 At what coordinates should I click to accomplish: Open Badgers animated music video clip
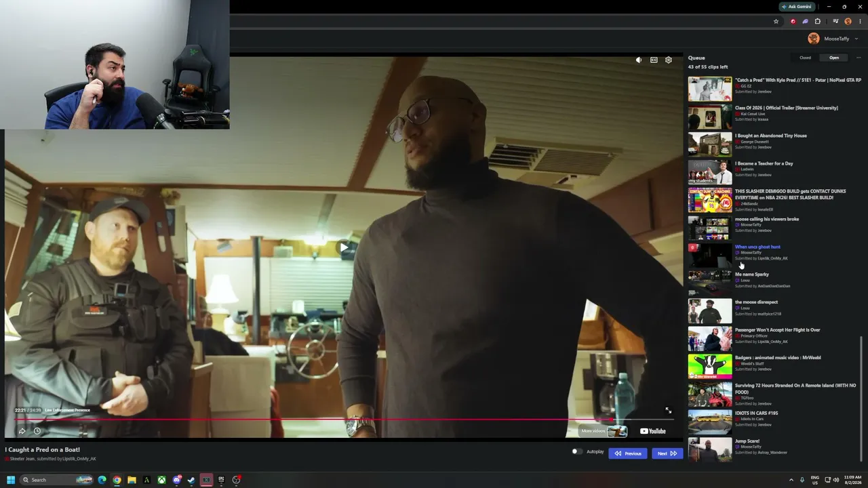(778, 358)
